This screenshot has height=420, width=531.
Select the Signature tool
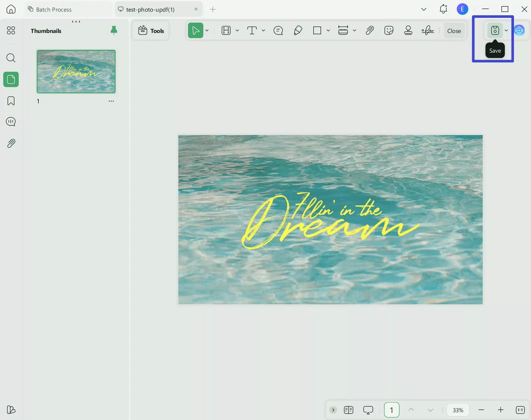click(428, 30)
